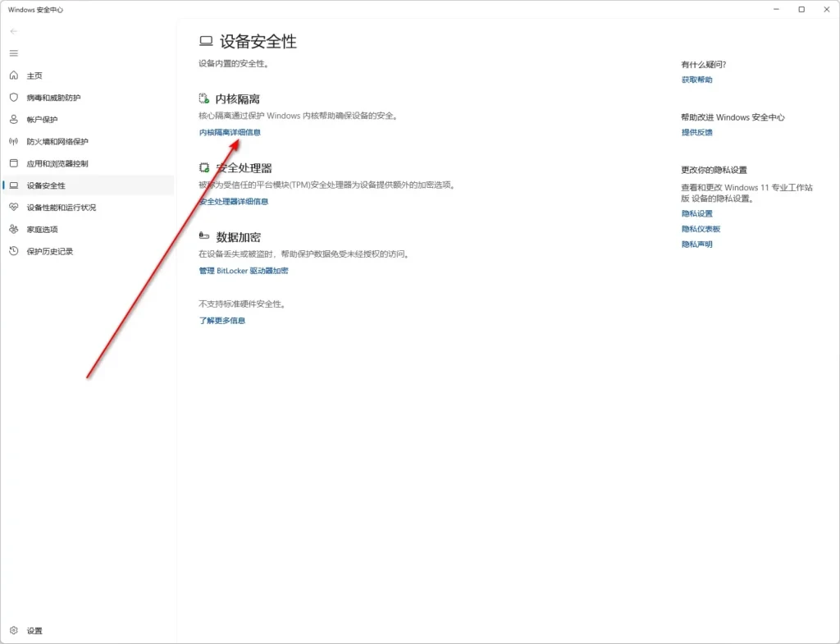The image size is (840, 644).
Task: Click 了解更多信息 link
Action: (221, 321)
